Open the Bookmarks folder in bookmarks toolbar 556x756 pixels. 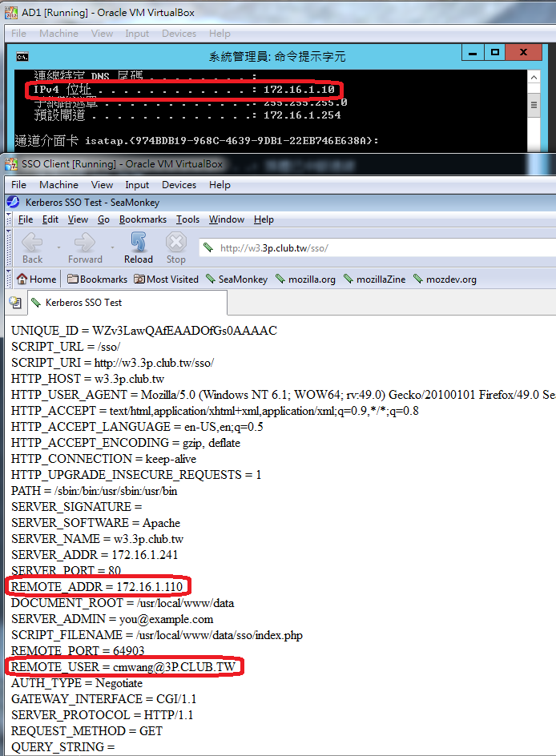point(97,279)
